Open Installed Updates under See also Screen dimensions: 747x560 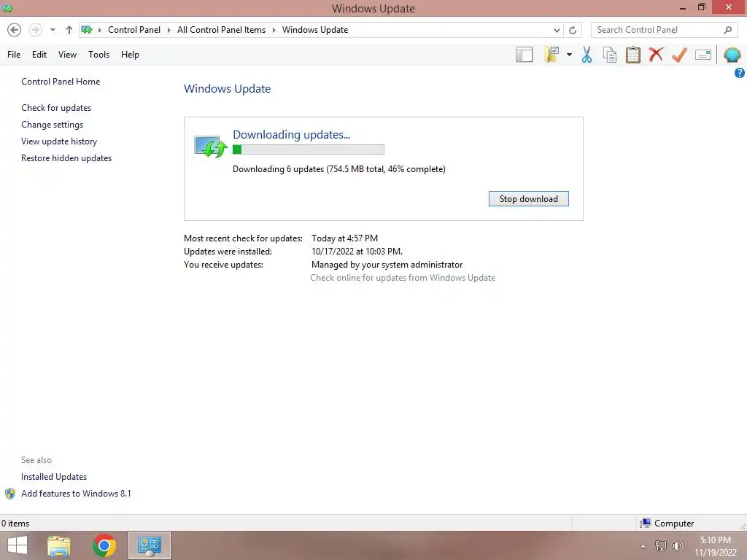pos(54,477)
